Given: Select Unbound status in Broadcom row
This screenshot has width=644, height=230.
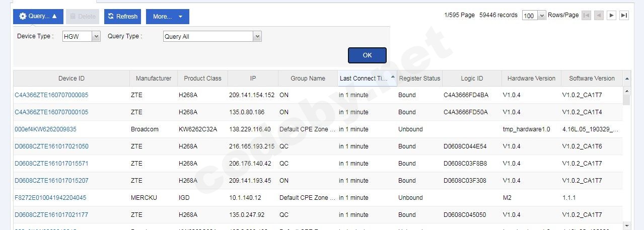Looking at the screenshot, I should (410, 129).
